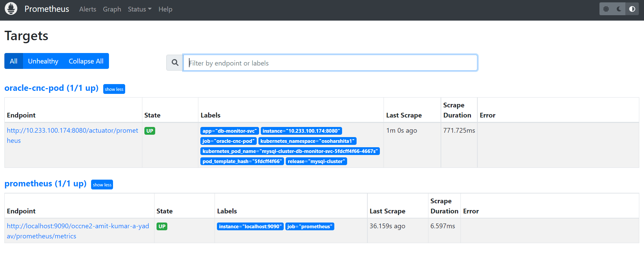644x260 pixels.
Task: Click the pod_template_hash="5fdcff4f66" label badge
Action: (x=242, y=161)
